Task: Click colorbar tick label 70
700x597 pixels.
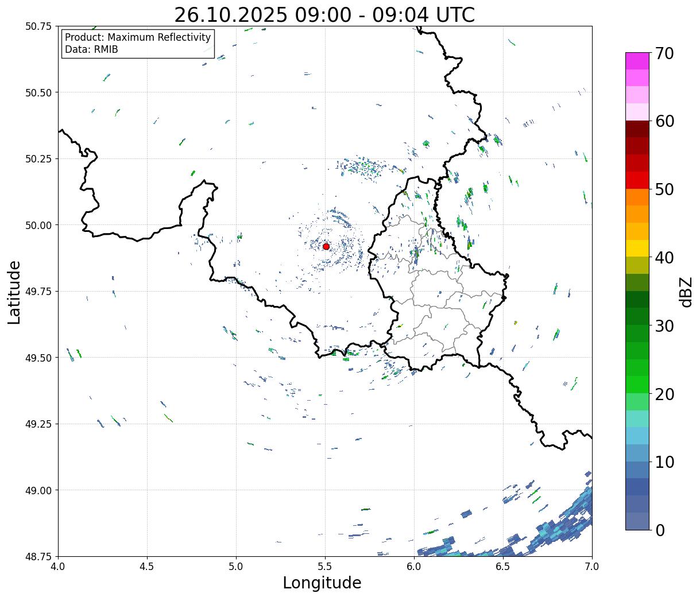Action: click(x=664, y=53)
